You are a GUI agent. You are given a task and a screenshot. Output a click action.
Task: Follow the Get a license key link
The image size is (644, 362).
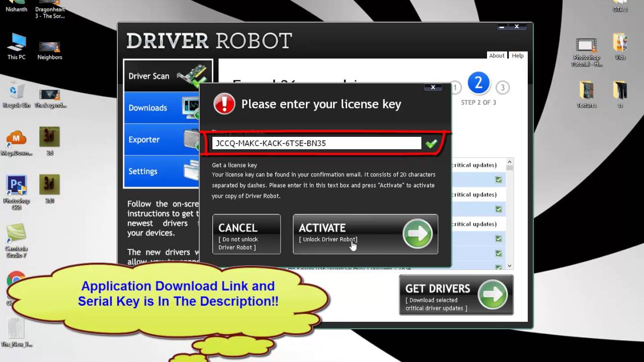point(234,165)
